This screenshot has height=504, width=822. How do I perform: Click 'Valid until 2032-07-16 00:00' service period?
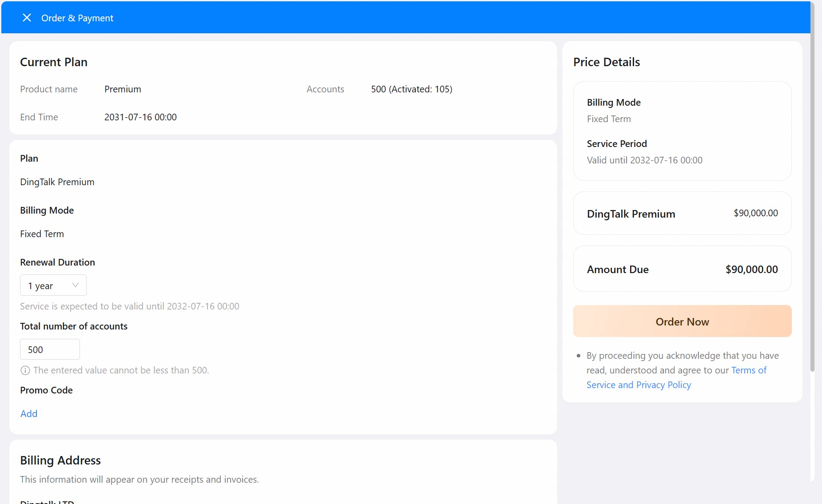pos(645,160)
